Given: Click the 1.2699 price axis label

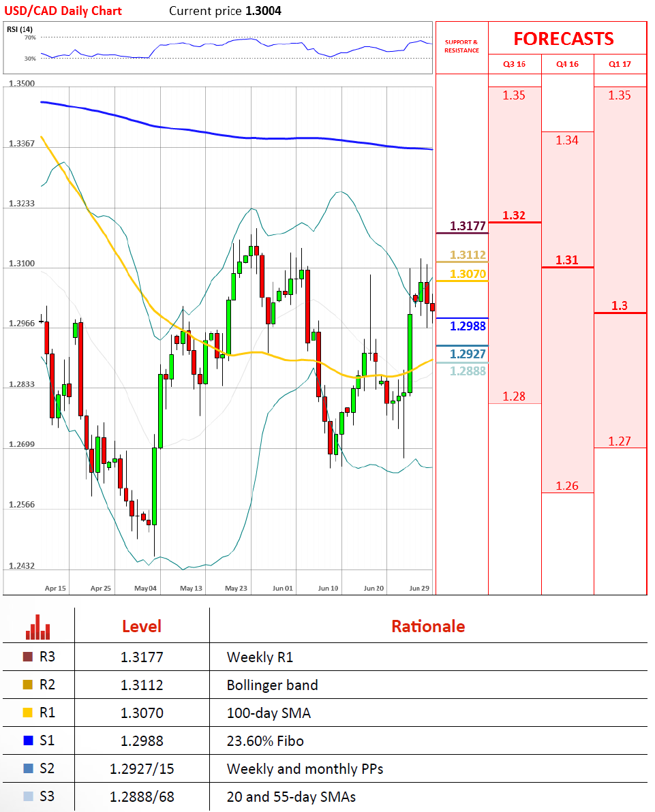Looking at the screenshot, I should point(22,444).
